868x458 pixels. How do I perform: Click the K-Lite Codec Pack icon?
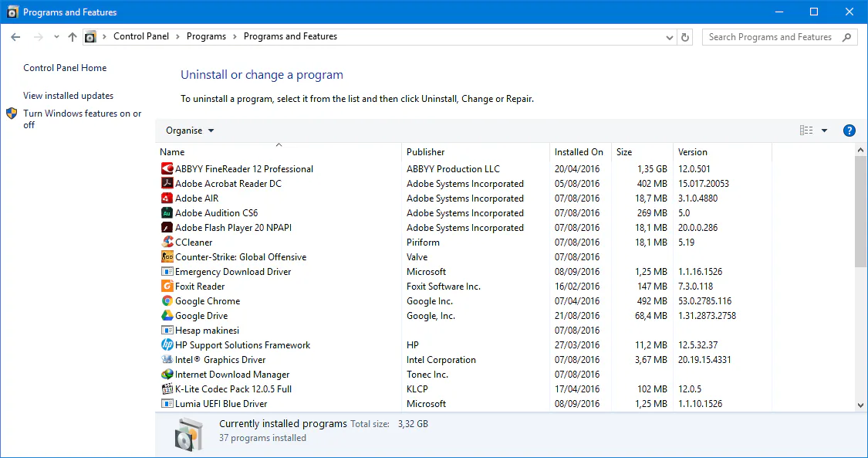(167, 388)
